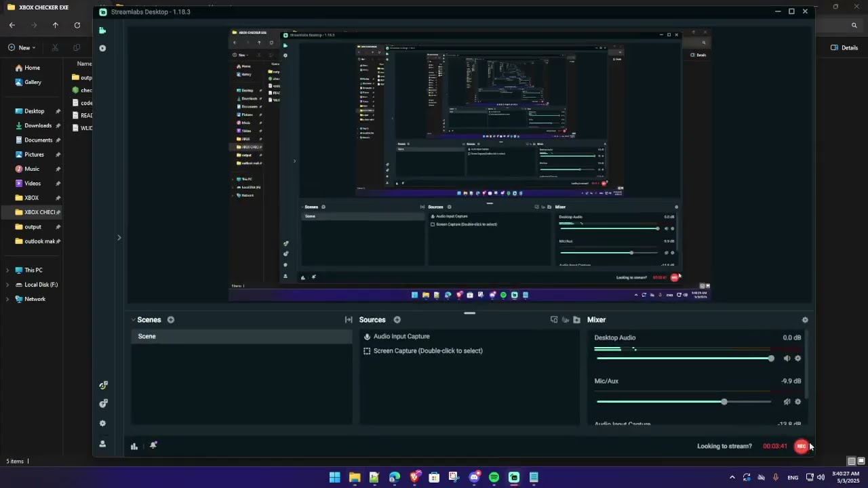The width and height of the screenshot is (868, 488).
Task: Show hidden system tray icons
Action: [732, 477]
